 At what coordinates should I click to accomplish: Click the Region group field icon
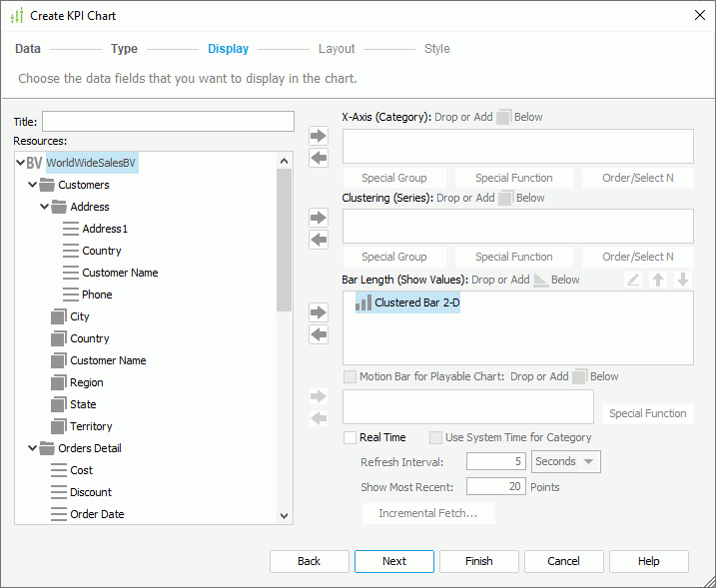[59, 382]
